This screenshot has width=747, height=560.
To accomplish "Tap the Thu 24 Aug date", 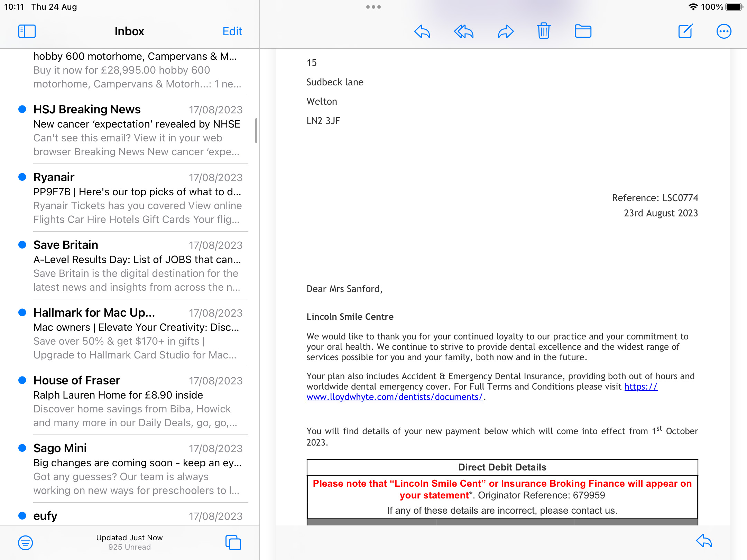I will coord(54,7).
